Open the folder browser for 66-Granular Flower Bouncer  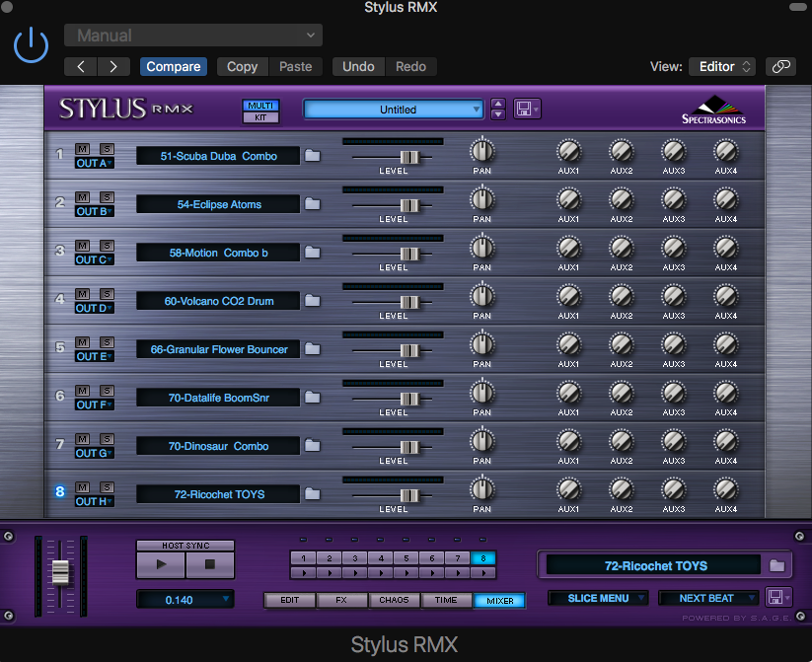click(x=312, y=348)
